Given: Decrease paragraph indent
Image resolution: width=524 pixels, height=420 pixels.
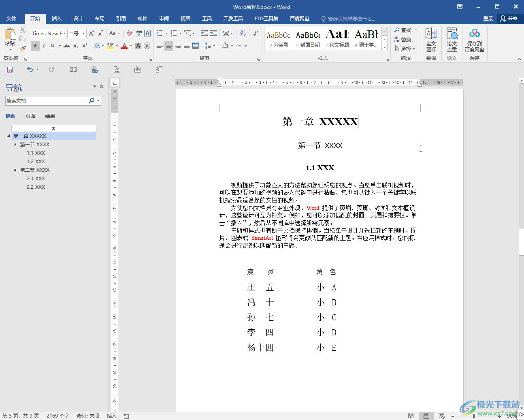Looking at the screenshot, I should pyautogui.click(x=204, y=33).
